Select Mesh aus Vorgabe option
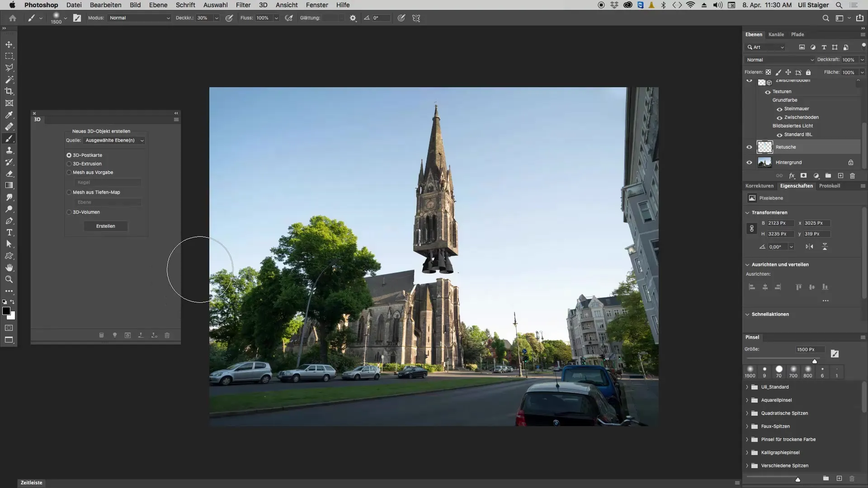Image resolution: width=868 pixels, height=488 pixels. pos(69,172)
